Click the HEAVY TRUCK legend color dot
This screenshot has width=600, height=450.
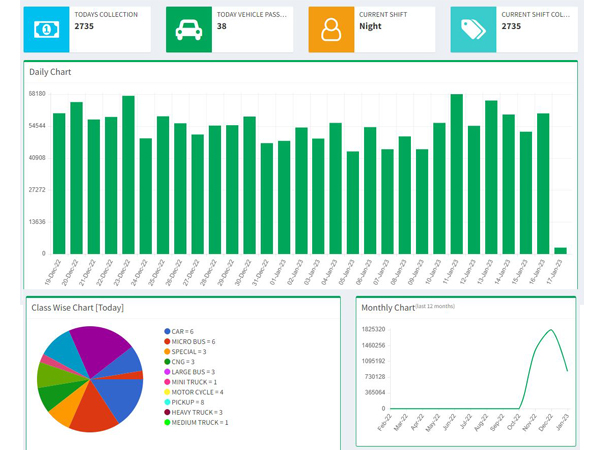tap(167, 412)
